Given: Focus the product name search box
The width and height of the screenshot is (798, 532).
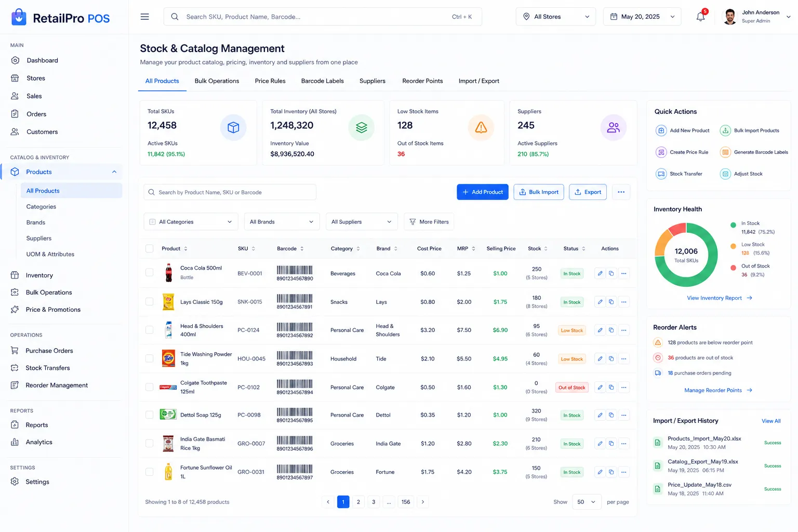Looking at the screenshot, I should click(230, 192).
